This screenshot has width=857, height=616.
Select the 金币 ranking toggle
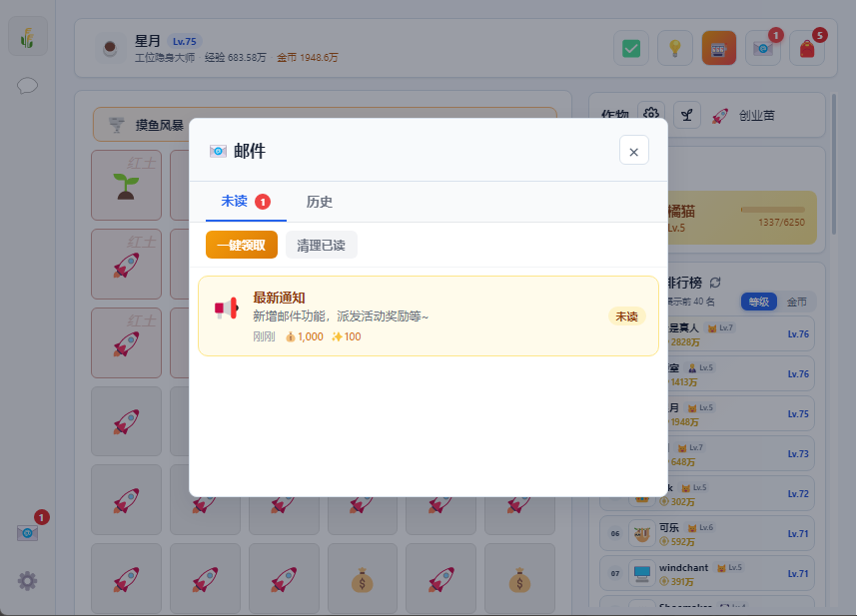point(796,302)
